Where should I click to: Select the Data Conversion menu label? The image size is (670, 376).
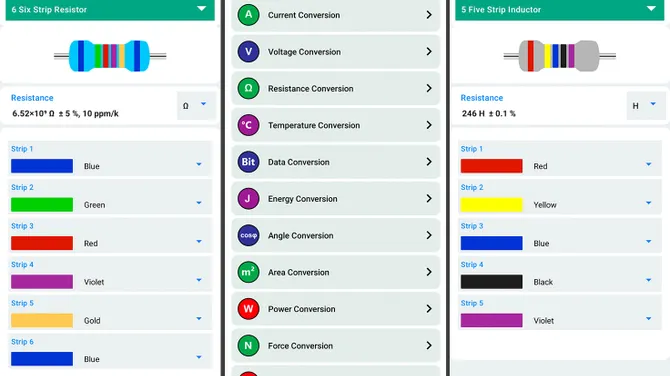pyautogui.click(x=299, y=162)
